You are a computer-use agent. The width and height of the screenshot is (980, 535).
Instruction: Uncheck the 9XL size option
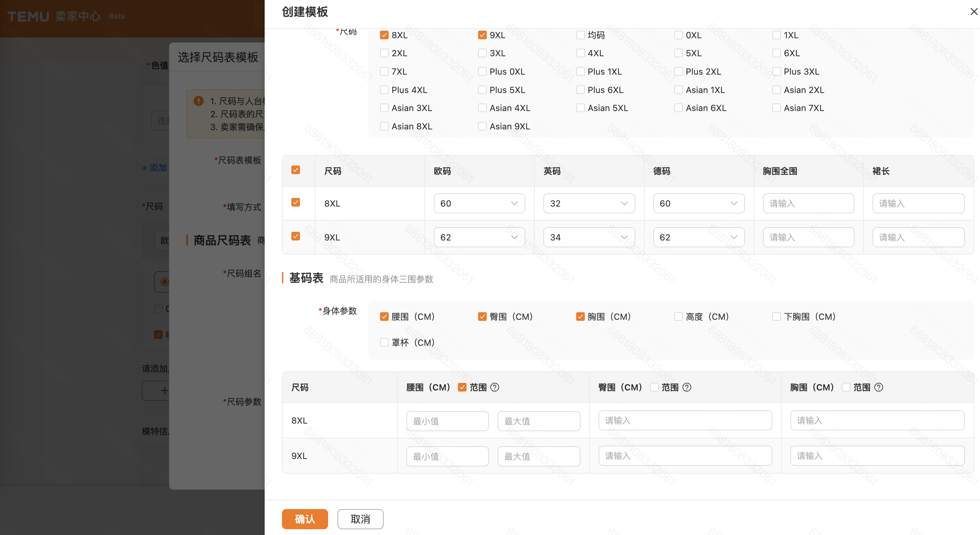pos(482,35)
